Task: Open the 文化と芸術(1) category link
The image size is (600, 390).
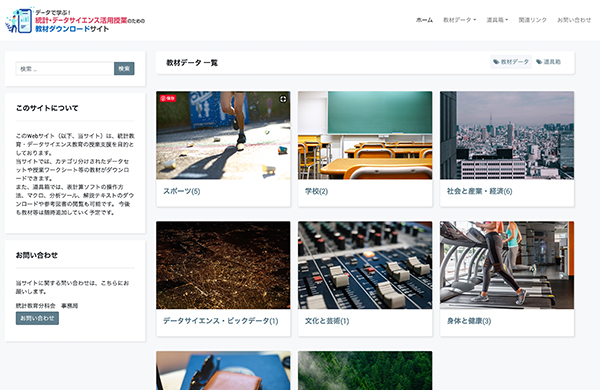Action: click(x=327, y=321)
